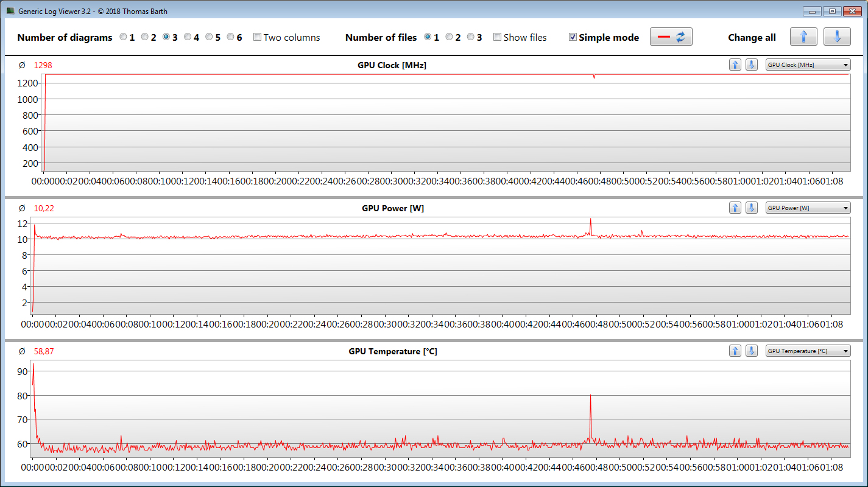Open the GPU Clock [MHz] dropdown

(808, 65)
